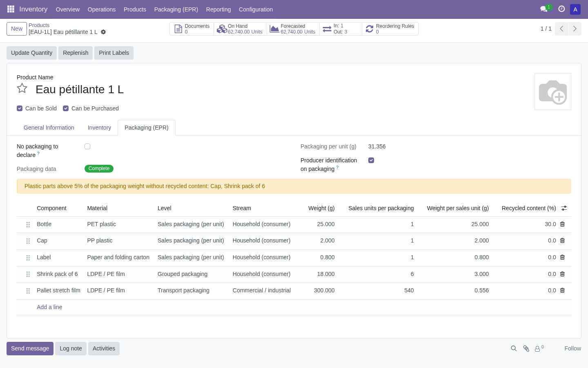Open the column options adjust icon
588x368 pixels.
pos(564,208)
